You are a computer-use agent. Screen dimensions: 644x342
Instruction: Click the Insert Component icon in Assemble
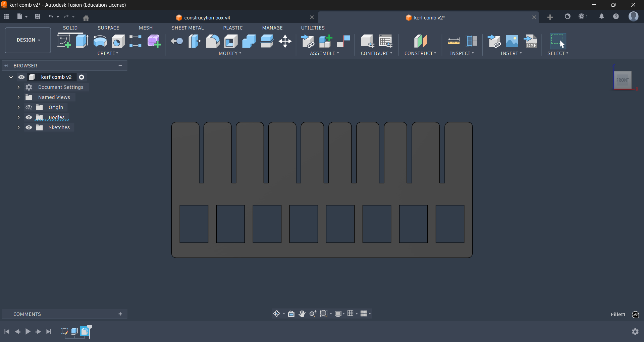308,41
